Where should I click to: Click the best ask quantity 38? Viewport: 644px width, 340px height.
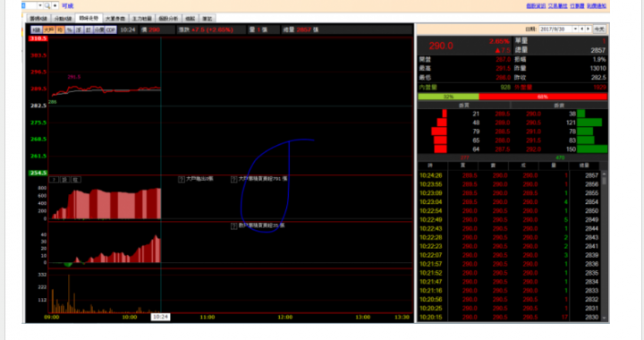(x=572, y=114)
